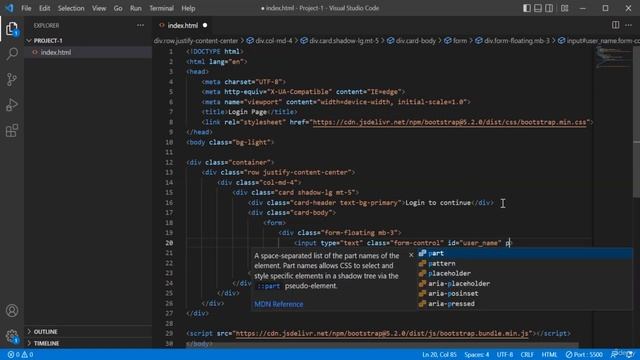Click the div.row.justify-content-center breadcrumb
640x360 pixels.
click(196, 41)
